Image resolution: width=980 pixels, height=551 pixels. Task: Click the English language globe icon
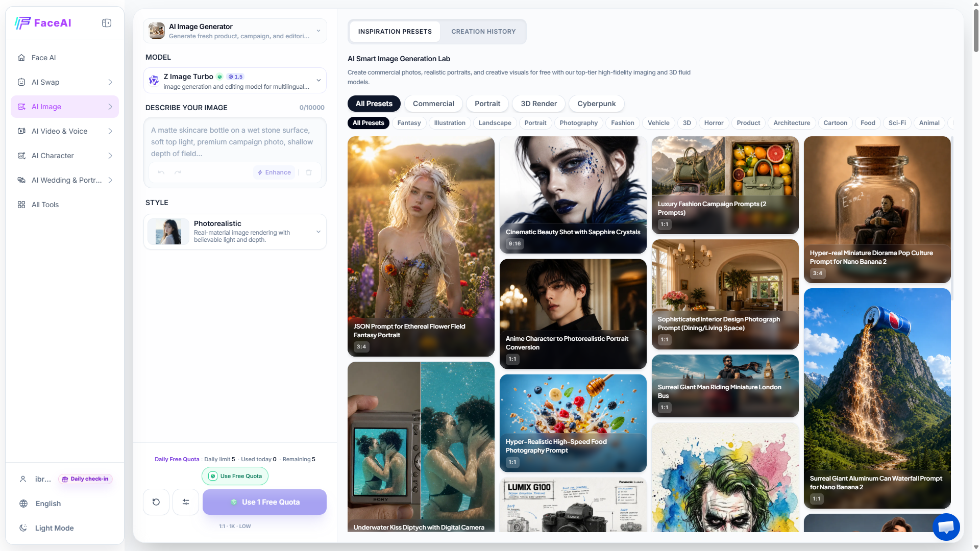[23, 504]
